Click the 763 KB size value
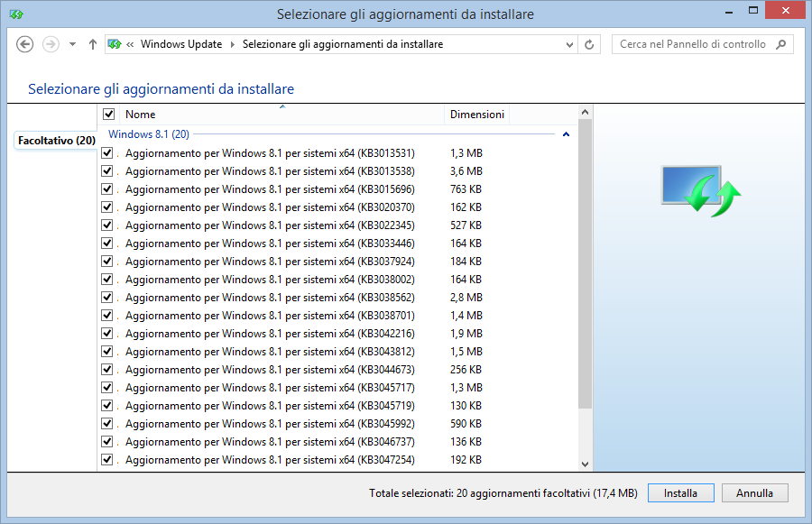Viewport: 812px width, 524px height. 466,189
